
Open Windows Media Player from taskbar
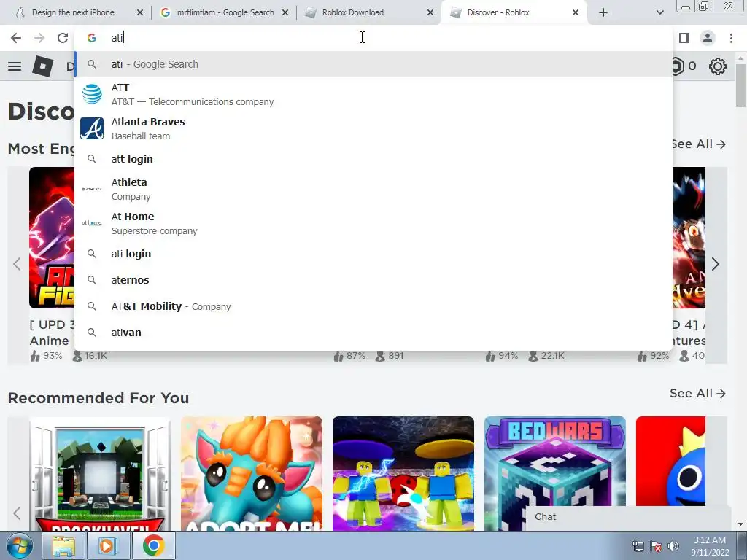(x=108, y=545)
